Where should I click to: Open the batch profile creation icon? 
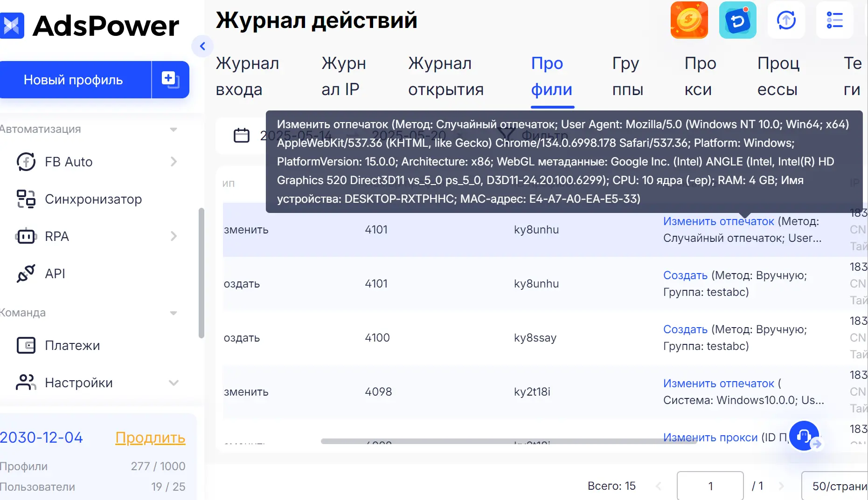pos(170,80)
